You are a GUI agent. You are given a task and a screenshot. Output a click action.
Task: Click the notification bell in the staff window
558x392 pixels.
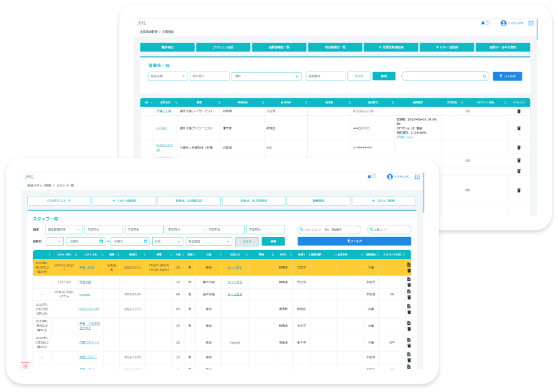point(369,176)
